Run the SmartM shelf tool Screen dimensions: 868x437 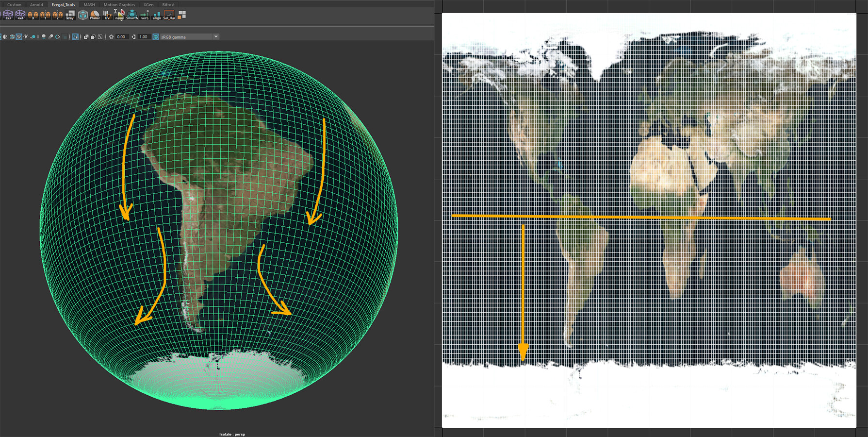(132, 17)
